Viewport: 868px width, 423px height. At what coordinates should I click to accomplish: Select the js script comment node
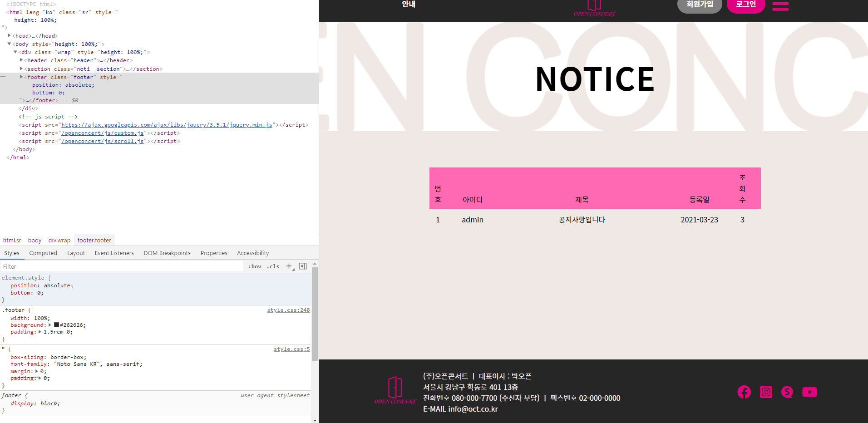pos(48,117)
